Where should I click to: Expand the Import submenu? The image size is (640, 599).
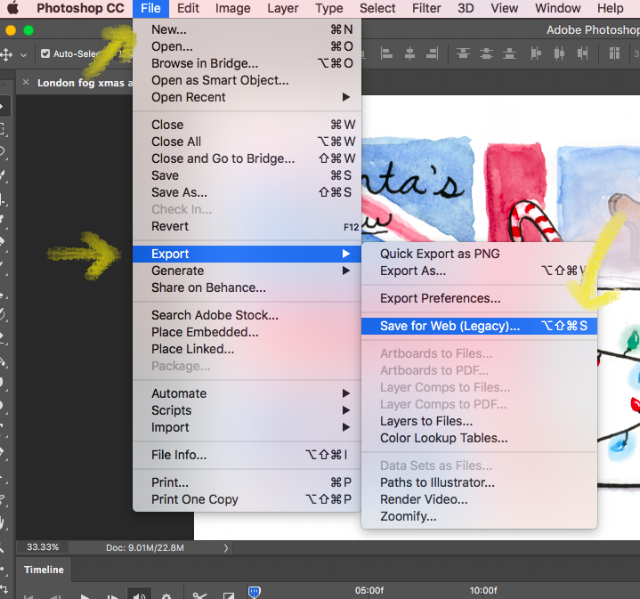[x=247, y=427]
